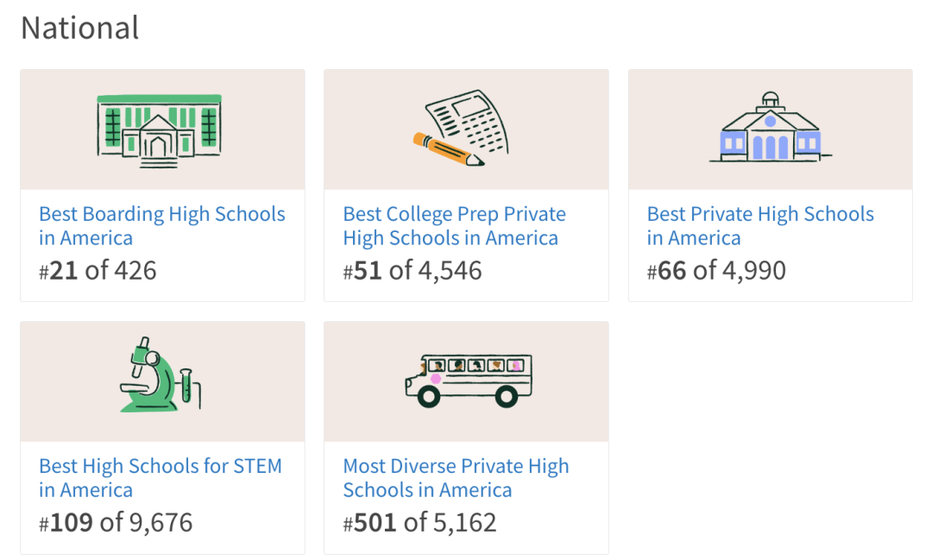Image resolution: width=932 pixels, height=560 pixels.
Task: Open Best High Schools for STEM link
Action: click(161, 478)
